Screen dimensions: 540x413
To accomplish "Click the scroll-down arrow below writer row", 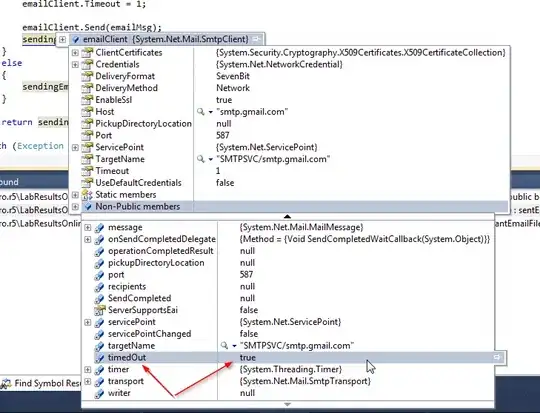I will (x=287, y=404).
